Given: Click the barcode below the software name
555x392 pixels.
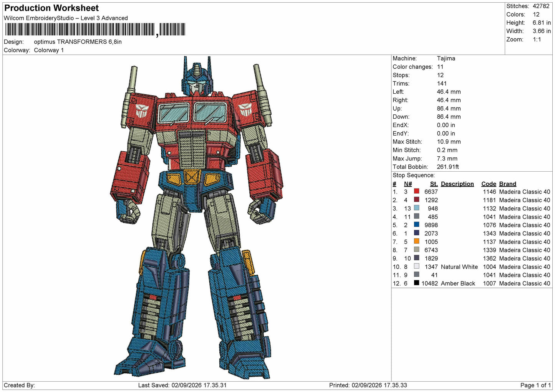Looking at the screenshot, I should click(x=95, y=30).
